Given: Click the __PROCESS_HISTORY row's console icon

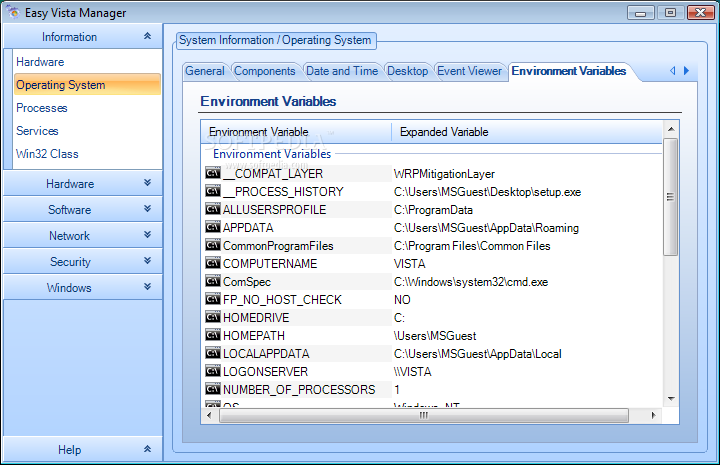Looking at the screenshot, I should pyautogui.click(x=213, y=190).
